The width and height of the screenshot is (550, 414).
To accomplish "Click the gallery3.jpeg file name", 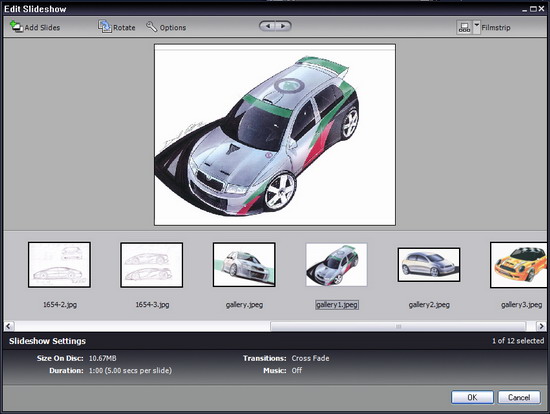I will 522,305.
